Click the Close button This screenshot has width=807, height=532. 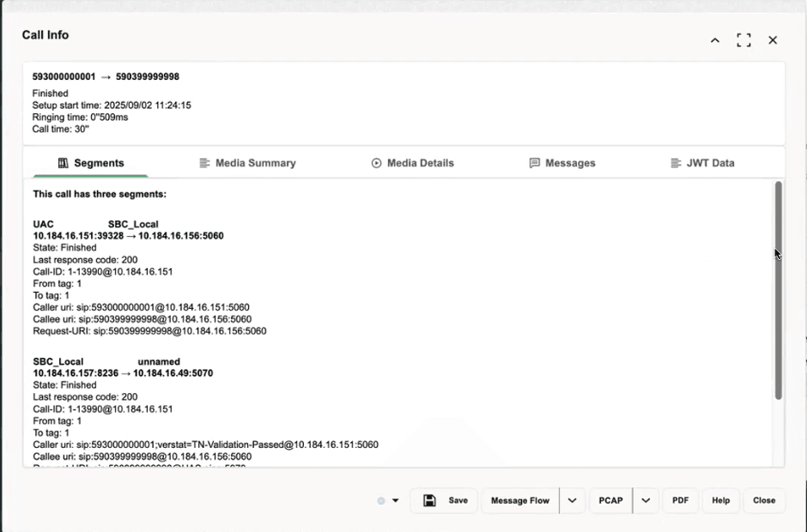click(x=764, y=500)
